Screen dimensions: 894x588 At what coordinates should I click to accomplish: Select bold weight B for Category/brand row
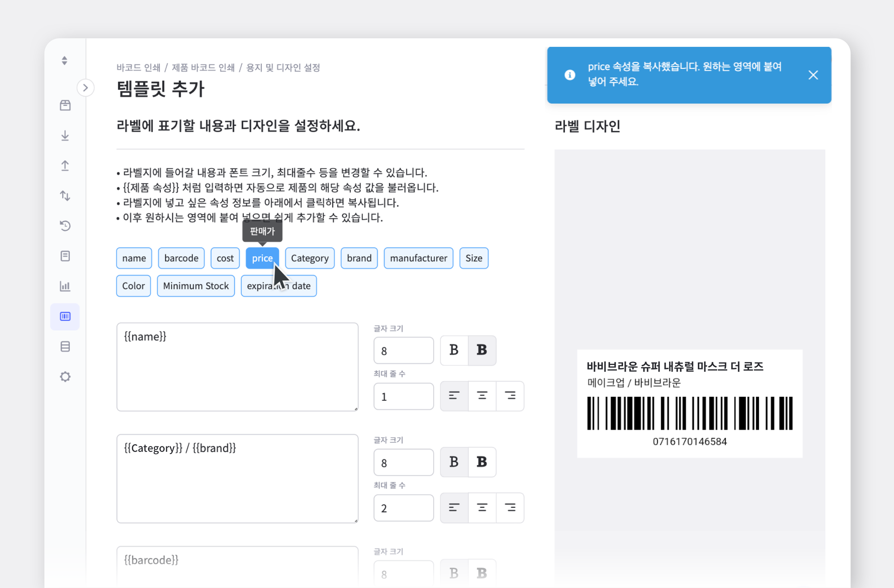tap(482, 462)
